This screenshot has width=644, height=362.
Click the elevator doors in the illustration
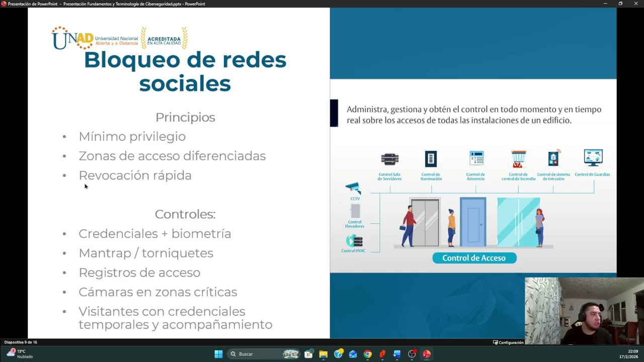(425, 222)
